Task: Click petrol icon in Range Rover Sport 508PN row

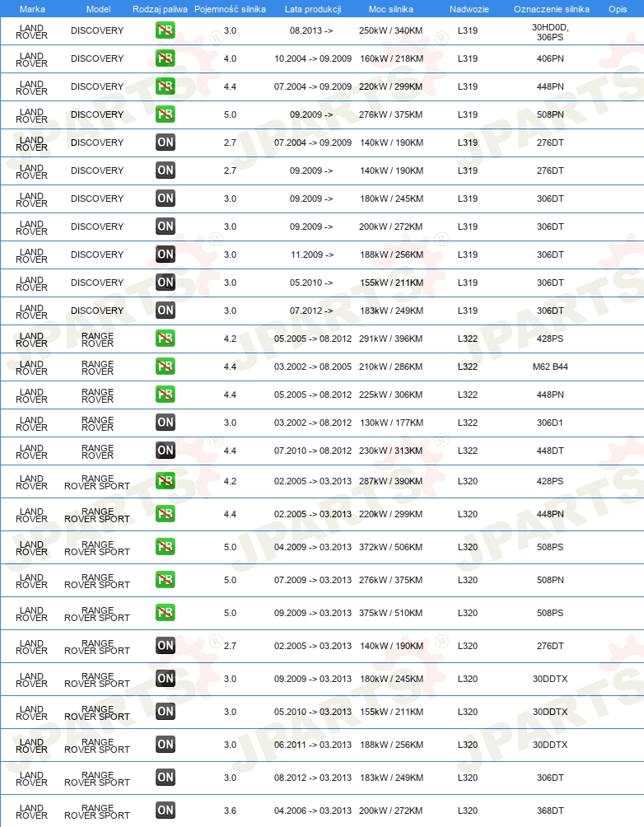Action: tap(165, 580)
